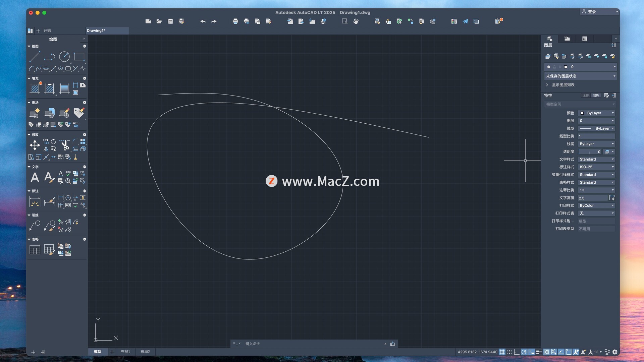The height and width of the screenshot is (362, 644).
Task: Click the New drawing toolbar icon
Action: pos(148,21)
